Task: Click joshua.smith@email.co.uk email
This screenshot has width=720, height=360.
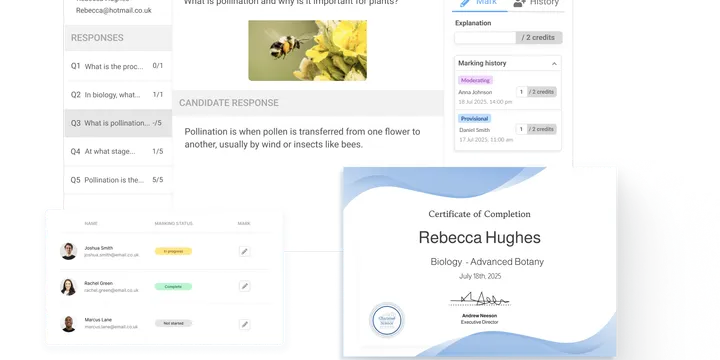Action: point(112,255)
